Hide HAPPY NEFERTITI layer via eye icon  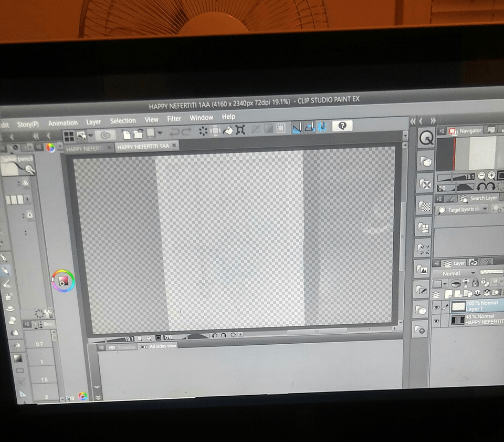click(x=436, y=321)
